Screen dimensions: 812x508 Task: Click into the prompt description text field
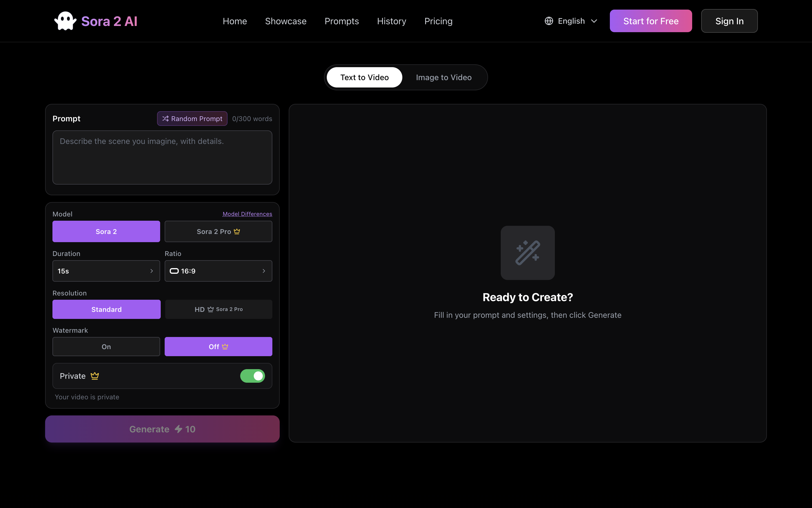coord(162,157)
